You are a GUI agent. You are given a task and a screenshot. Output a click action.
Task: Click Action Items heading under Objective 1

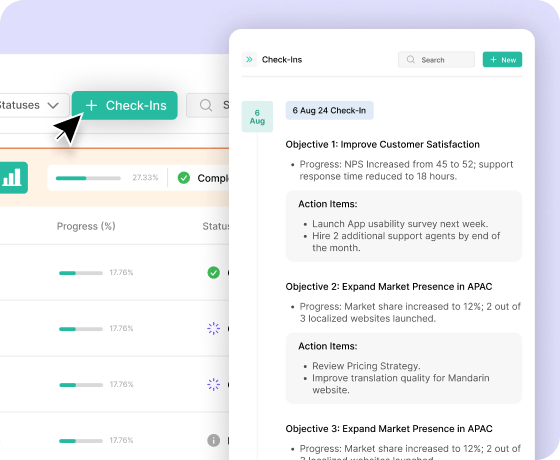(x=328, y=204)
